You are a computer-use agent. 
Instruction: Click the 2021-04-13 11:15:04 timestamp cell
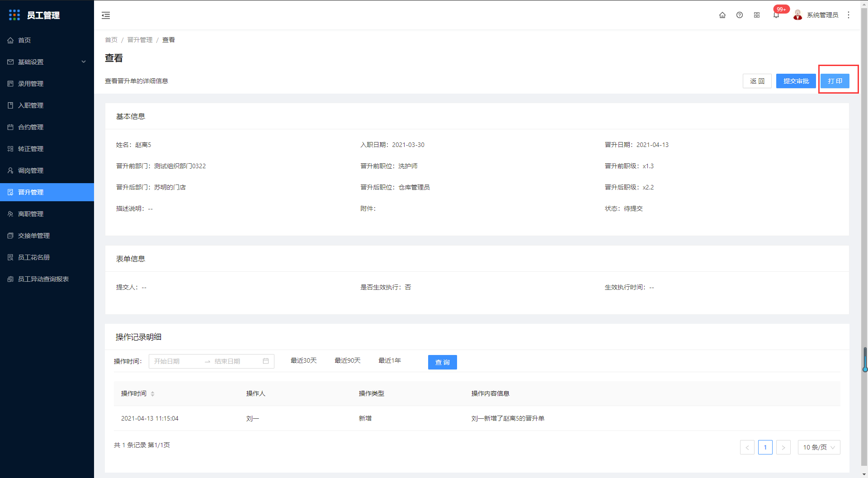150,418
